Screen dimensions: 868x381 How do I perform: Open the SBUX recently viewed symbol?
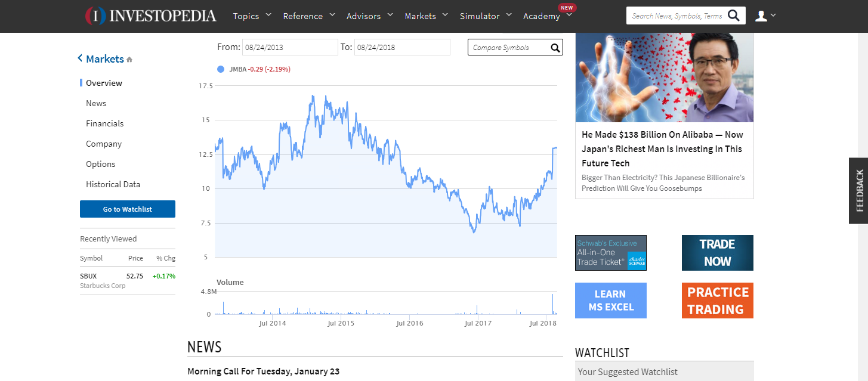coord(88,276)
